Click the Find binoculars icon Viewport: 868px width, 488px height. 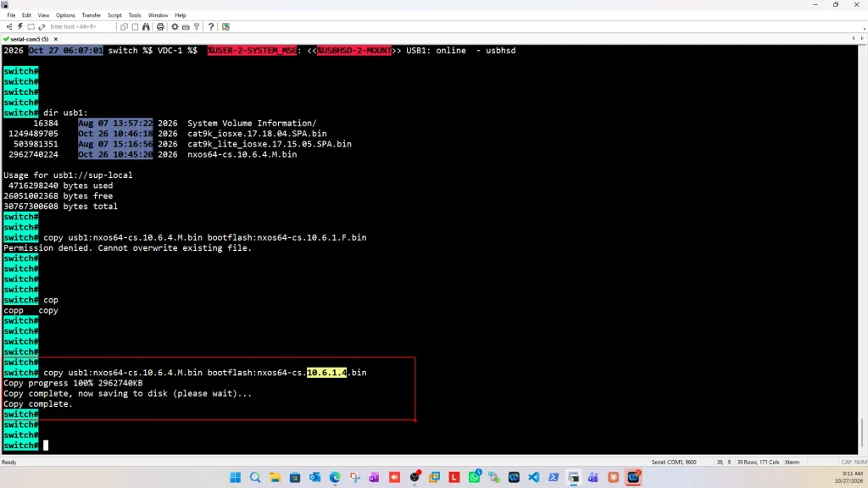click(146, 26)
